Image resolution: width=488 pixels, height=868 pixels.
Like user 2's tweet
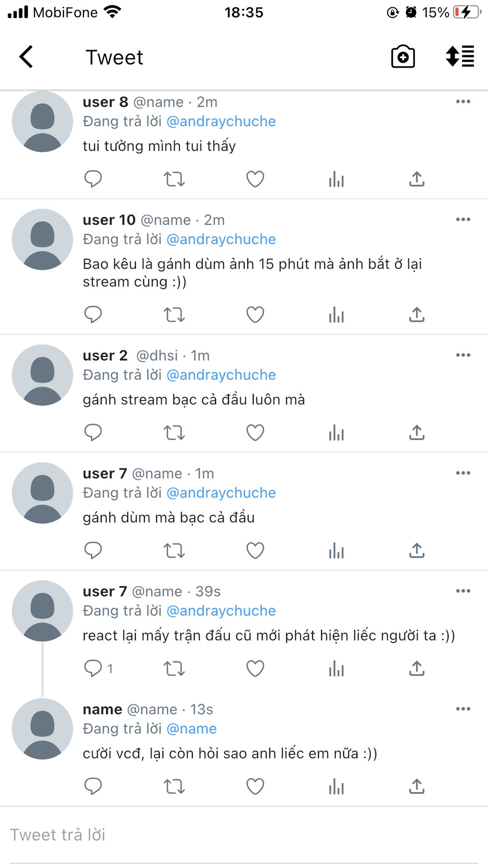(255, 433)
